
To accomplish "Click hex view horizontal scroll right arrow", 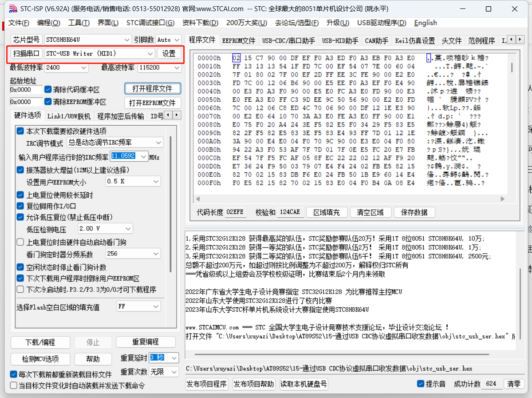I will pyautogui.click(x=502, y=199).
